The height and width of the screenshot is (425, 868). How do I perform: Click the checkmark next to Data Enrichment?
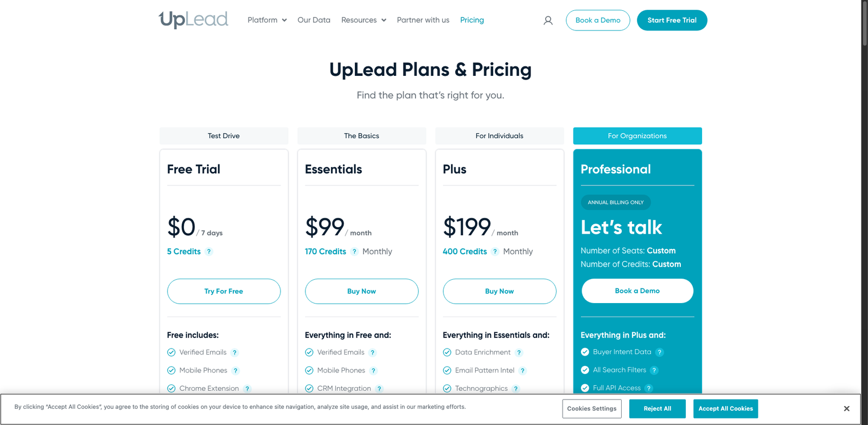pyautogui.click(x=446, y=352)
